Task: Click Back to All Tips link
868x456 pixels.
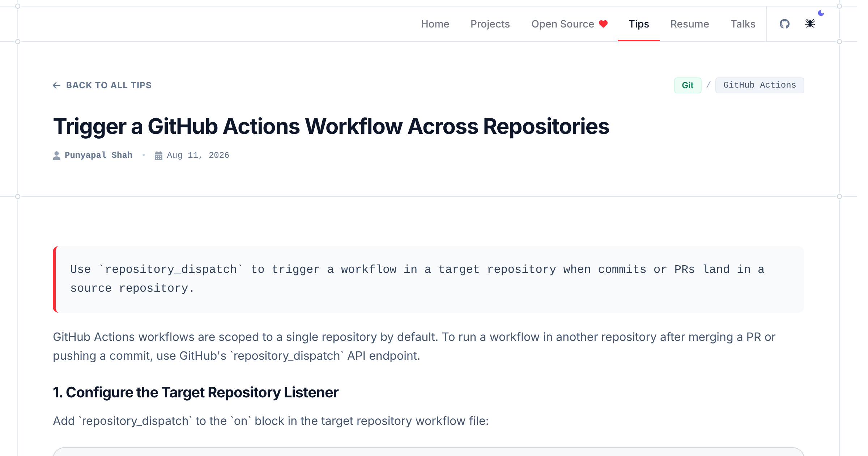Action: coord(102,85)
